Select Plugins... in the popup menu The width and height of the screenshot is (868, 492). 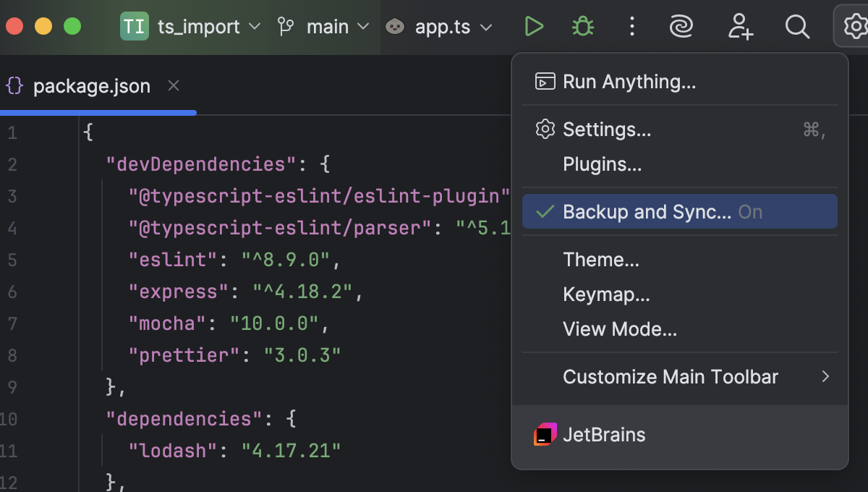(x=680, y=164)
